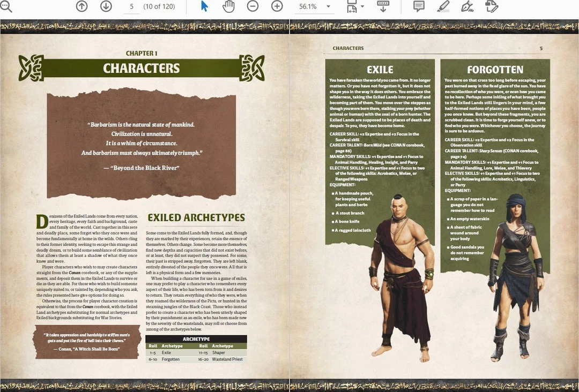This screenshot has width=579, height=392.
Task: Go to the next page using the down arrow
Action: [106, 7]
